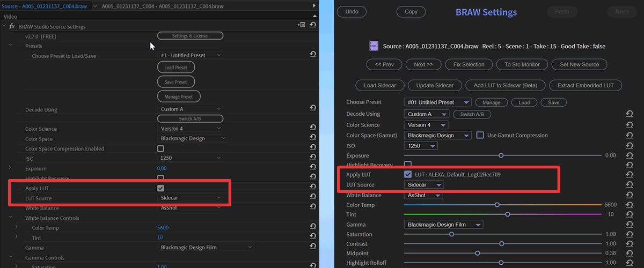Viewport: 644px width, 268px height.
Task: Reset whole BRAW Studio Source Settings effect
Action: 313,25
